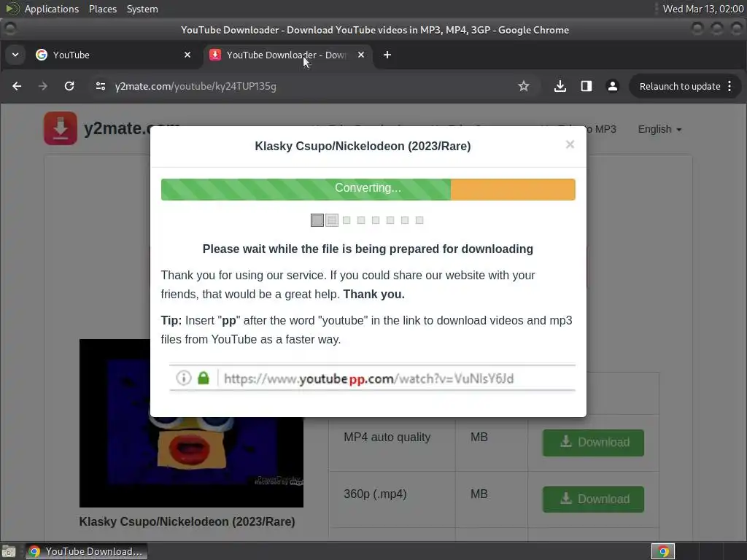The width and height of the screenshot is (747, 560).
Task: Select the YouTube Downloader tab
Action: pos(286,55)
